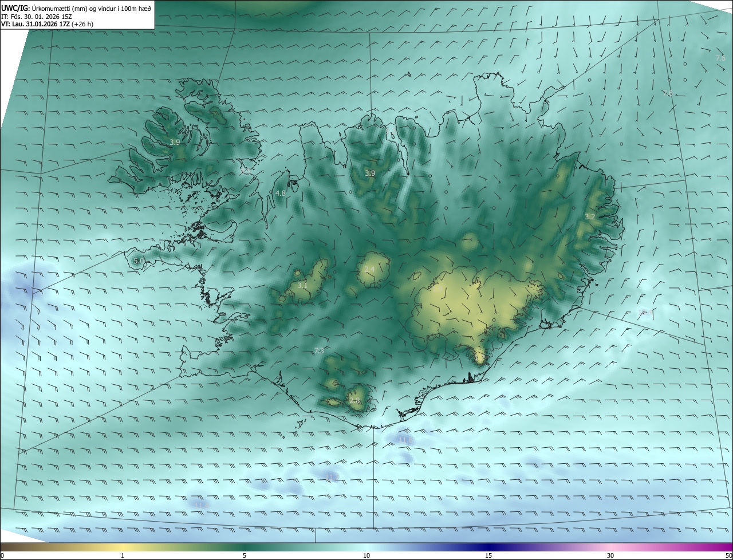Click the 3.9 value on the Westfjords peninsula
The height and width of the screenshot is (560, 733).
175,141
